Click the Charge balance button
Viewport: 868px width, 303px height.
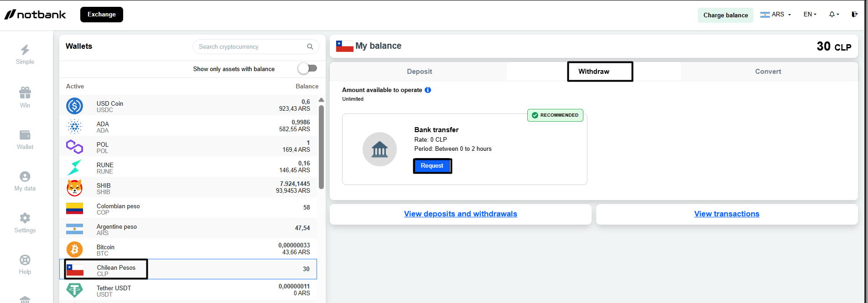tap(726, 15)
